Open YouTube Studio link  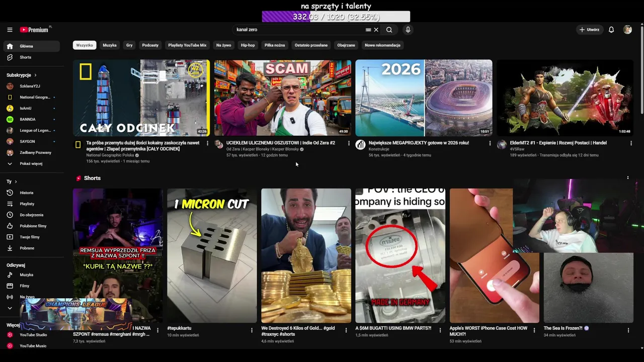tap(32, 335)
